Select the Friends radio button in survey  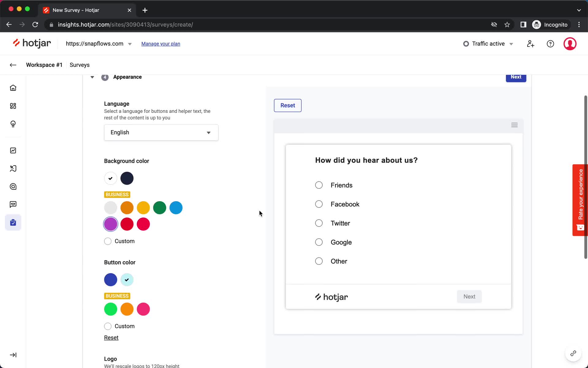coord(319,185)
